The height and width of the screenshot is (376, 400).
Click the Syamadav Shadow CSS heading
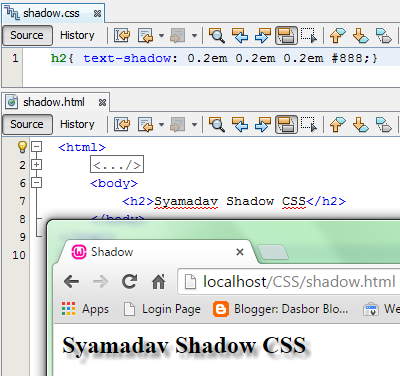click(x=184, y=345)
